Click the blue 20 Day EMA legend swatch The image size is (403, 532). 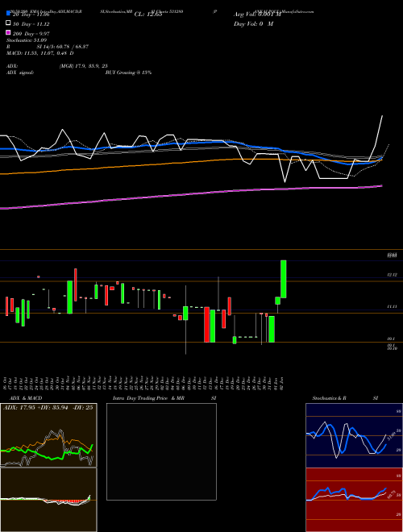point(8,14)
